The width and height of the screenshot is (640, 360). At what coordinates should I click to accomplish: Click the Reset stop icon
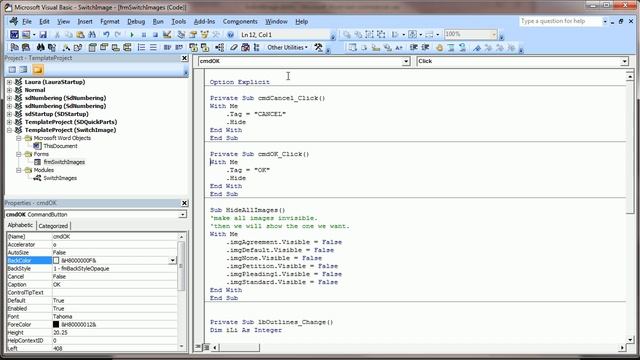[x=155, y=35]
